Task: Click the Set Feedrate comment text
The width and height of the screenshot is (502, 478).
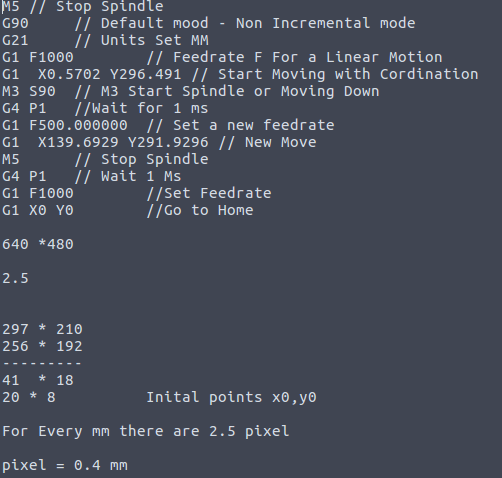Action: (209, 193)
